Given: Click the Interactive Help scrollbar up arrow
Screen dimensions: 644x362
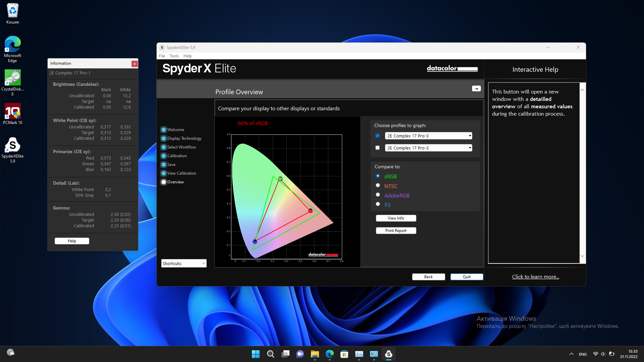Looking at the screenshot, I should point(582,90).
